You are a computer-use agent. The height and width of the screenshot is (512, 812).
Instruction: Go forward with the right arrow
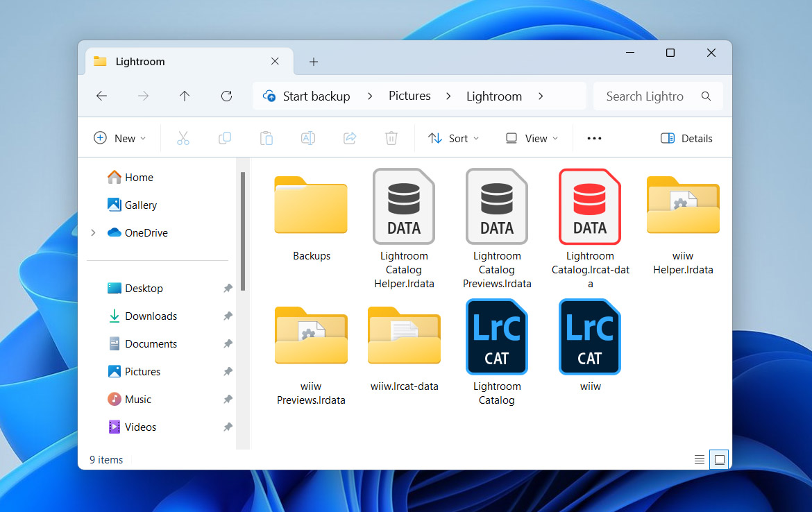point(143,96)
